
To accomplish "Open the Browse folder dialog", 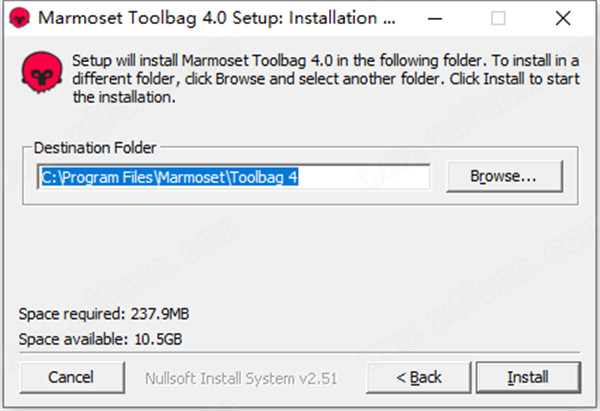I will click(504, 176).
